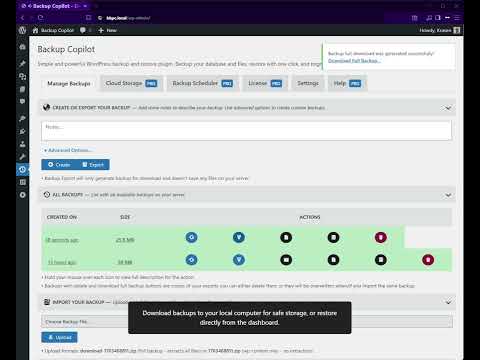The height and width of the screenshot is (360, 480).
Task: Click the browser address bar
Action: tap(233, 18)
